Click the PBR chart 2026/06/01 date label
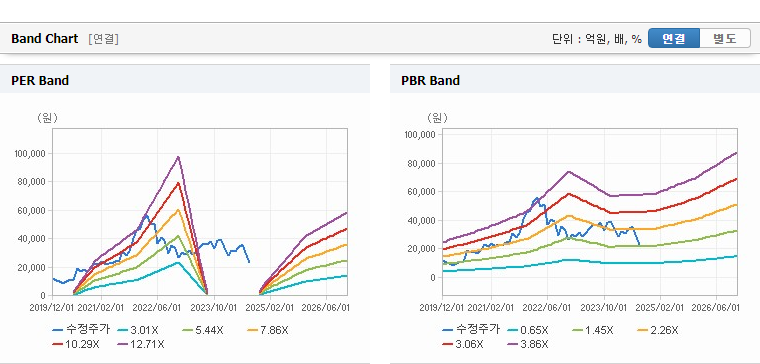The width and height of the screenshot is (760, 364). click(x=716, y=308)
